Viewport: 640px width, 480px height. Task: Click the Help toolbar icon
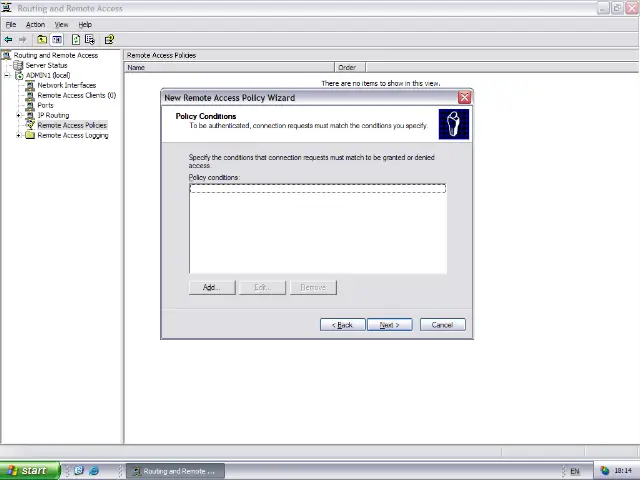tap(109, 40)
